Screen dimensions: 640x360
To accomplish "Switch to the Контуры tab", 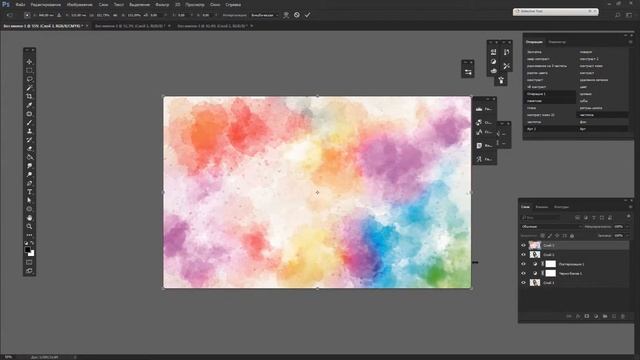I will (561, 207).
